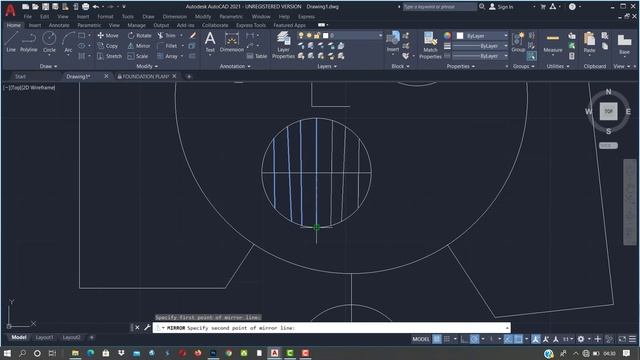Open the Dimension menu
The width and height of the screenshot is (640, 360).
[174, 16]
